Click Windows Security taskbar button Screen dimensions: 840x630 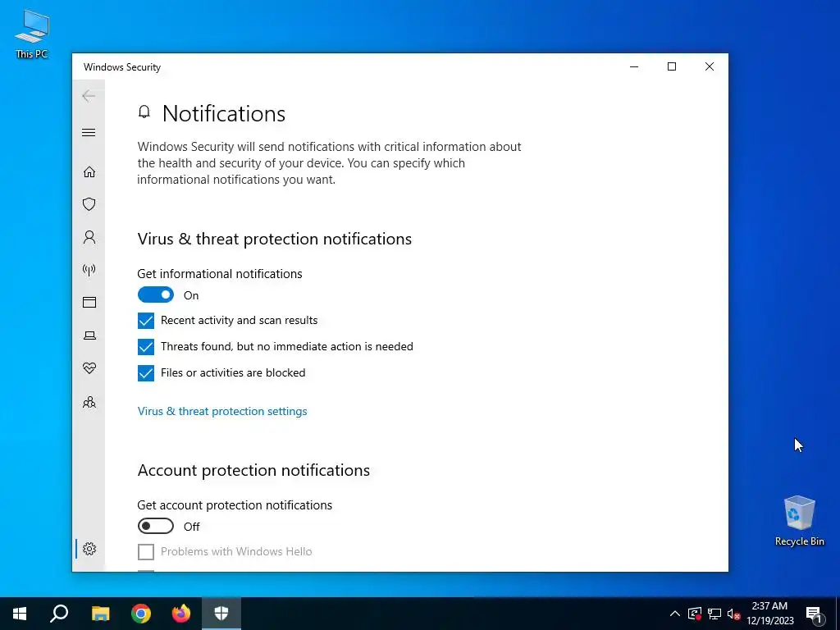tap(221, 614)
